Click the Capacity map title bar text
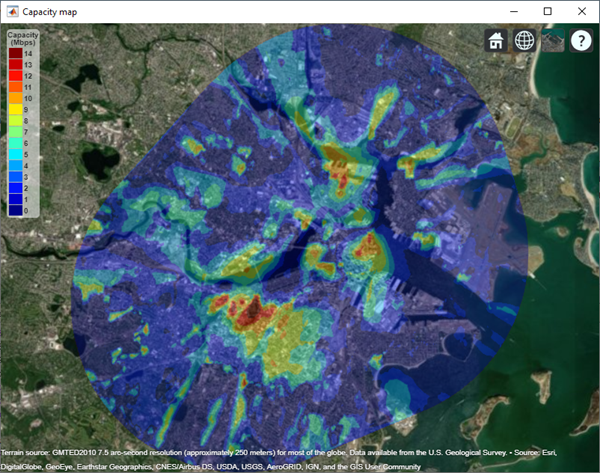Image resolution: width=600 pixels, height=473 pixels. 50,12
